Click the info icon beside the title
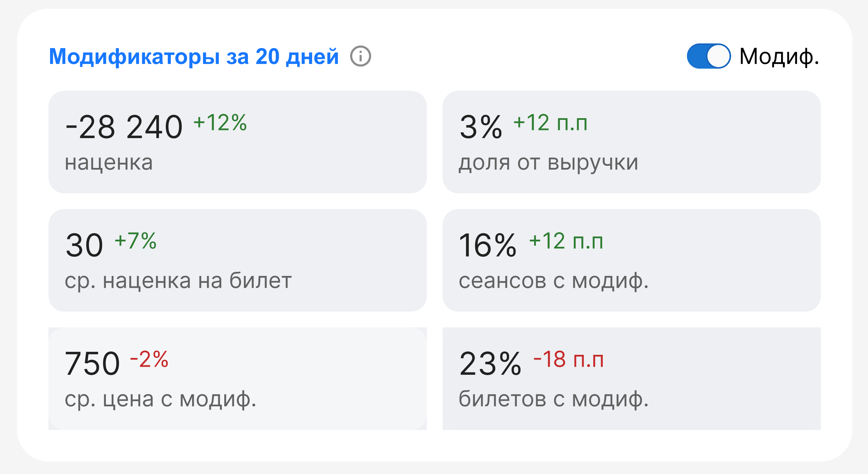The image size is (868, 474). 360,56
